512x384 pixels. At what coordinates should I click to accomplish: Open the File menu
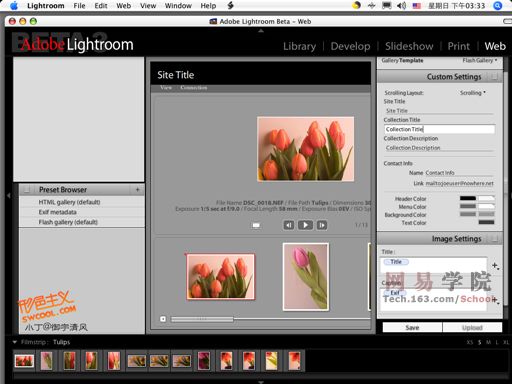pyautogui.click(x=79, y=6)
